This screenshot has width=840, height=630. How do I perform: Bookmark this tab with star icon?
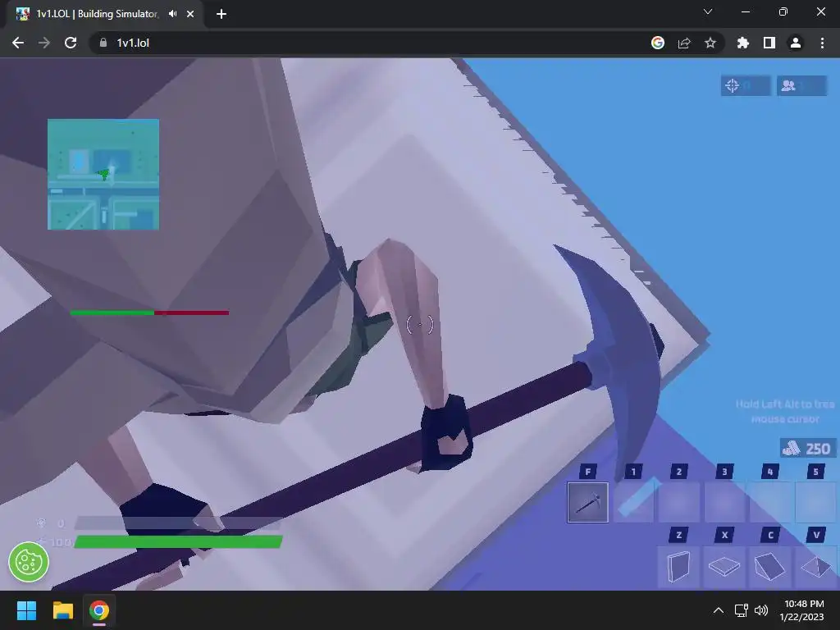710,43
